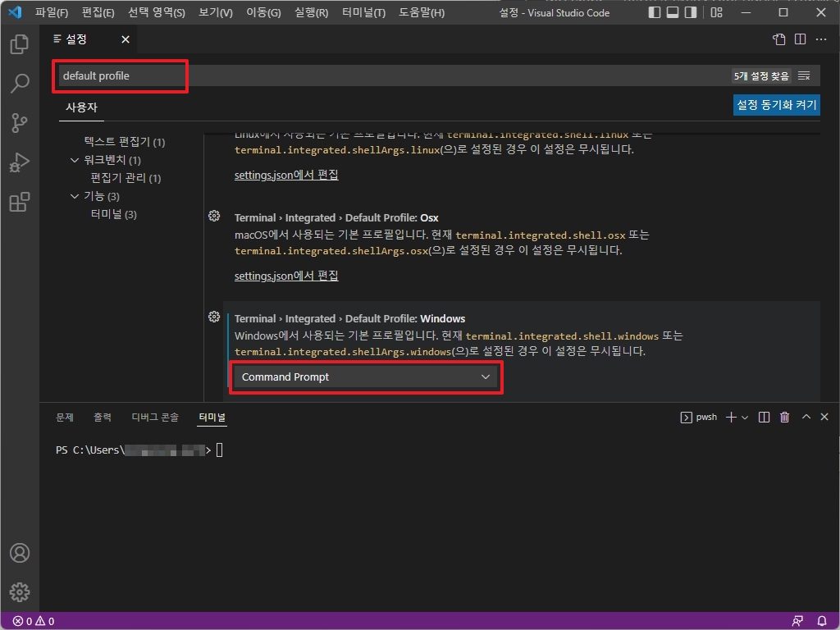
Task: Open settings.json link under Osx profile
Action: (x=286, y=276)
